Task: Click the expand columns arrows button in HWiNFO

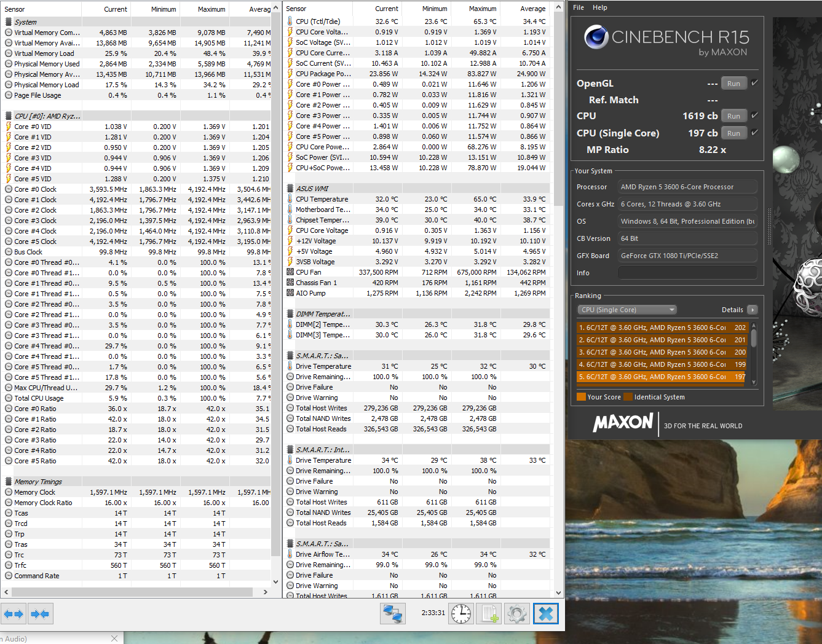Action: [14, 613]
